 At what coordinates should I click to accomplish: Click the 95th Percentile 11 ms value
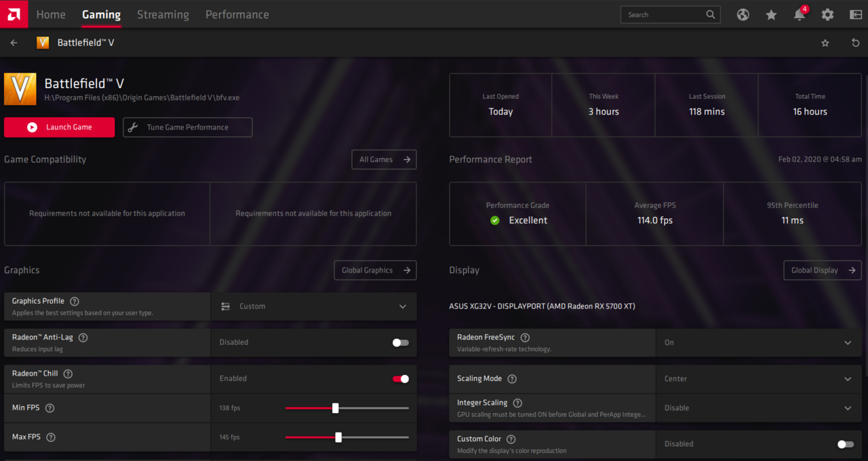coord(792,220)
